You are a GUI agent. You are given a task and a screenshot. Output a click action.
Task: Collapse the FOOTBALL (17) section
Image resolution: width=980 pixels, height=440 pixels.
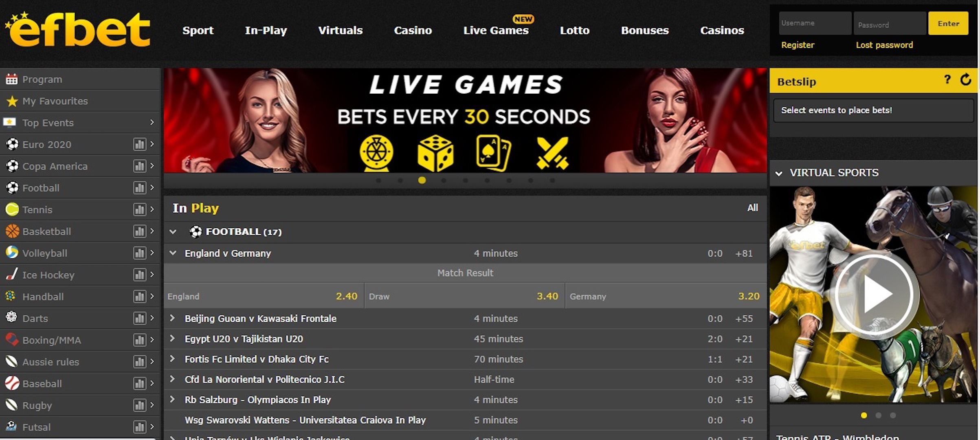click(x=173, y=232)
